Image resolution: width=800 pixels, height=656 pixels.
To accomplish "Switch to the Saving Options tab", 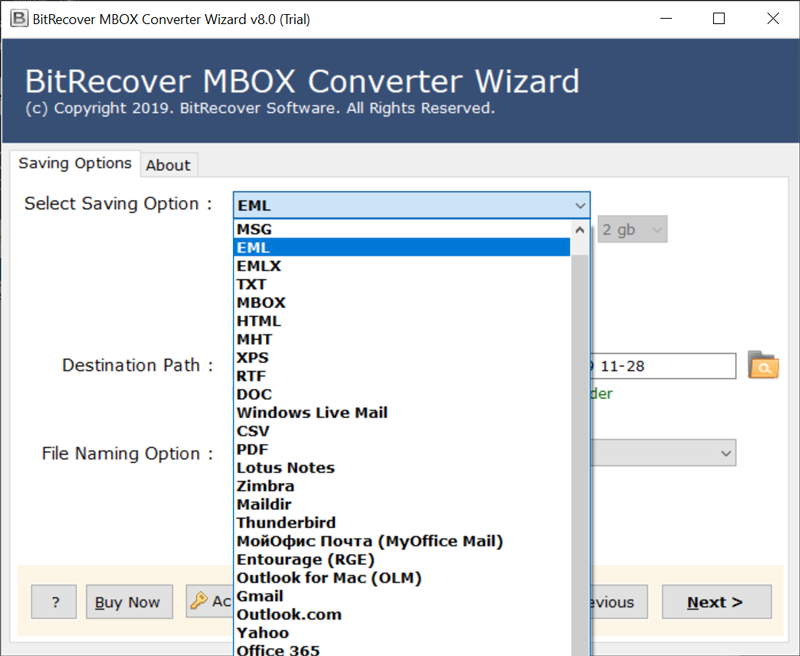I will click(x=75, y=163).
